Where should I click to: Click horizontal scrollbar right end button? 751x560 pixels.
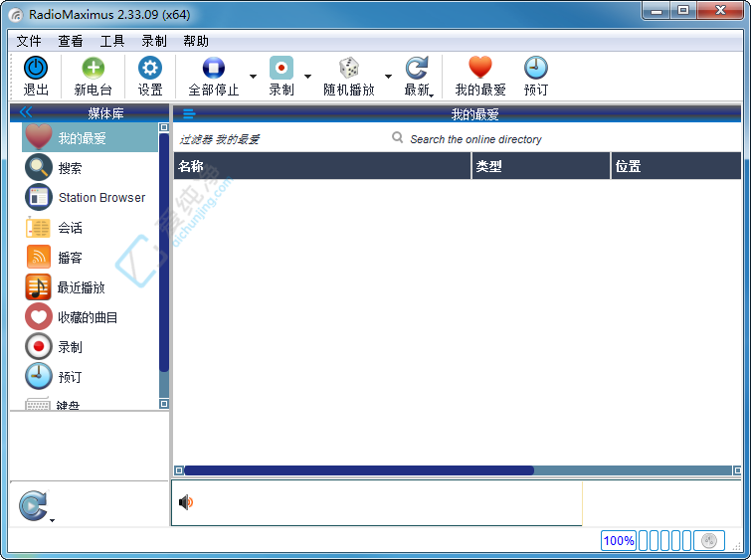[x=737, y=470]
